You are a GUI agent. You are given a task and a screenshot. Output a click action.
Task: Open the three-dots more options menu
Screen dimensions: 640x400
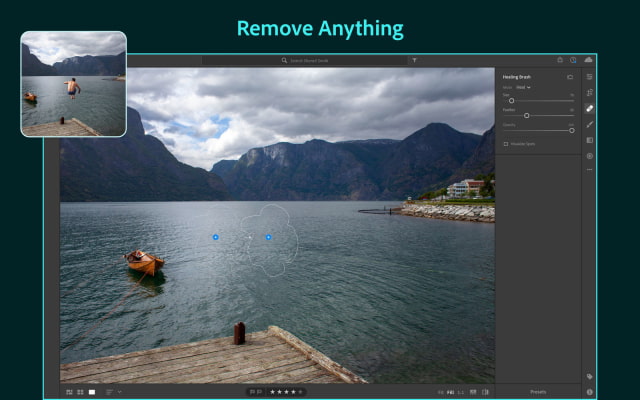(x=589, y=169)
